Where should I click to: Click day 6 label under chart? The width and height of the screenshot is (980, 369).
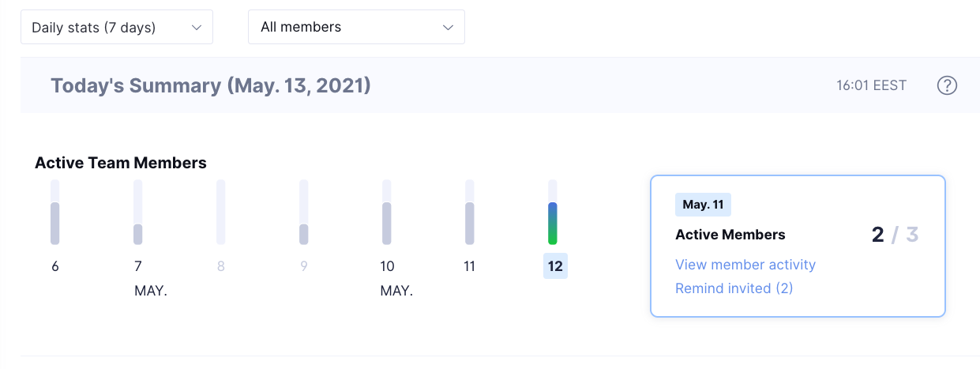55,266
